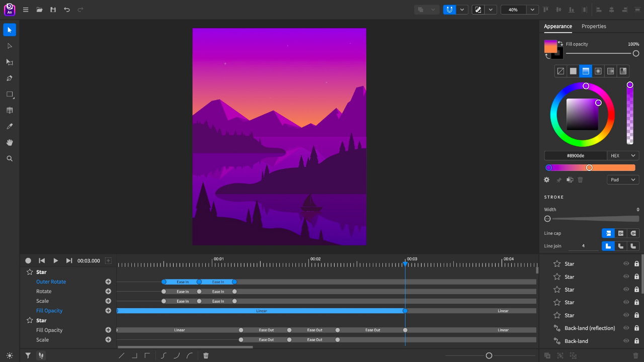Open the Pad spread method dropdown
This screenshot has width=644, height=362.
(623, 179)
